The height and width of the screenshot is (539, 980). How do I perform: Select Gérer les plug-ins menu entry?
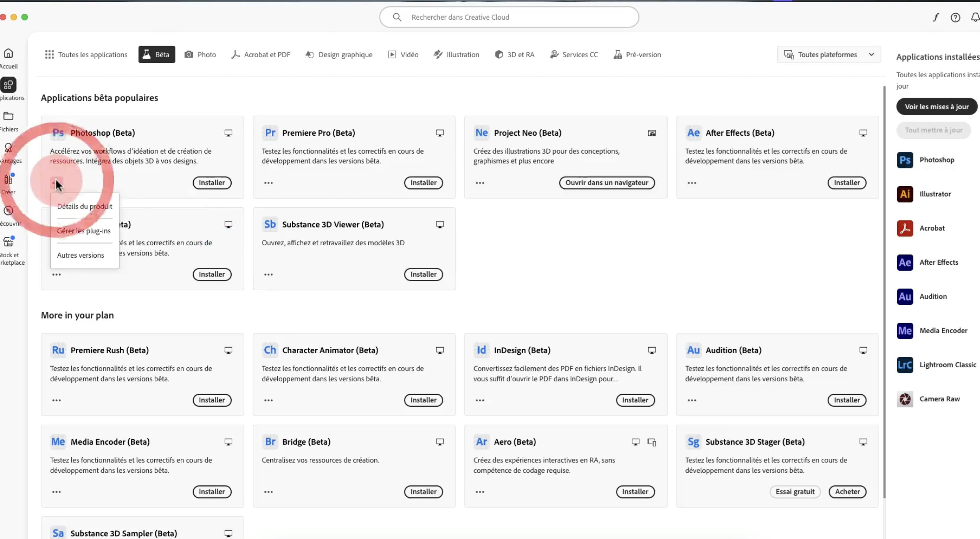click(x=84, y=231)
